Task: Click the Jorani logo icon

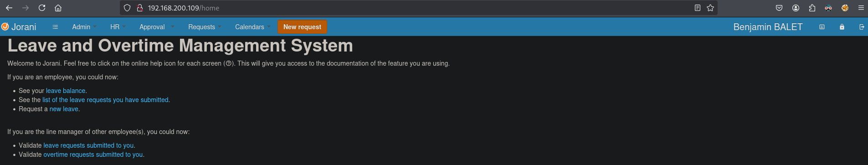Action: tap(5, 27)
